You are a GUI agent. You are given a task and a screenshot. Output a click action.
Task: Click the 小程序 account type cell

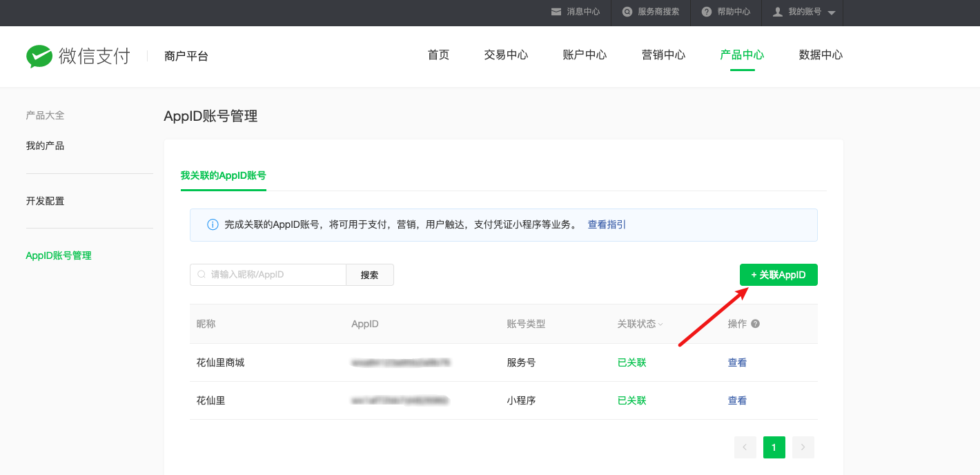point(521,400)
